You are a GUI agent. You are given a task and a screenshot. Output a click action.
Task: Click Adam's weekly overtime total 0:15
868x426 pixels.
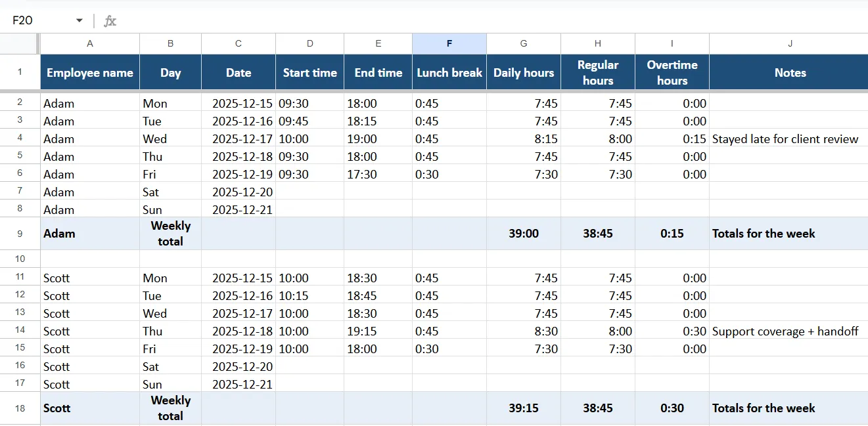point(672,234)
